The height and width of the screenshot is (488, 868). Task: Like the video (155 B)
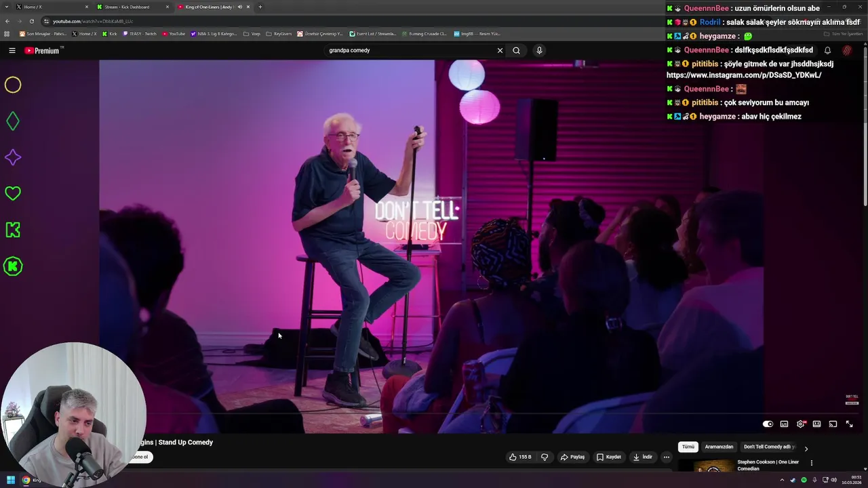click(x=520, y=457)
